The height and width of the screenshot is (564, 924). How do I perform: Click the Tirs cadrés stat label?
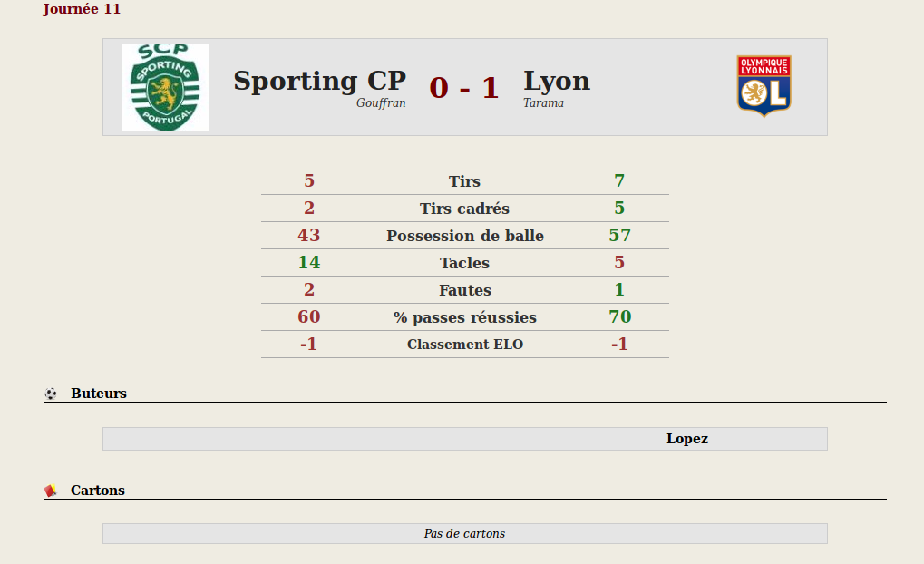click(x=464, y=209)
